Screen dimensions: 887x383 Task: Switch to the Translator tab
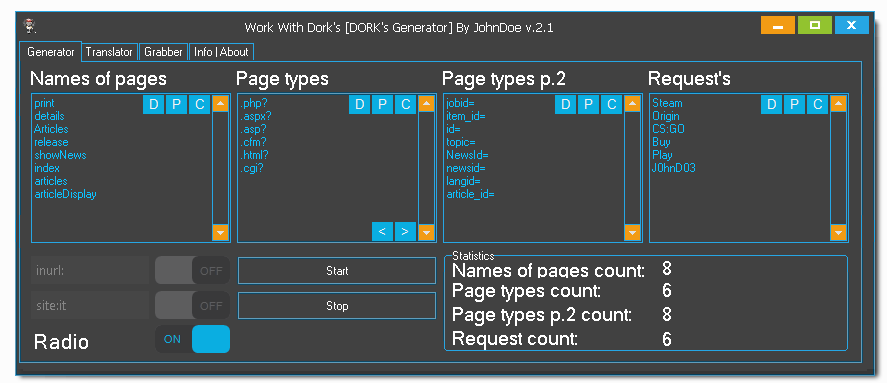109,52
